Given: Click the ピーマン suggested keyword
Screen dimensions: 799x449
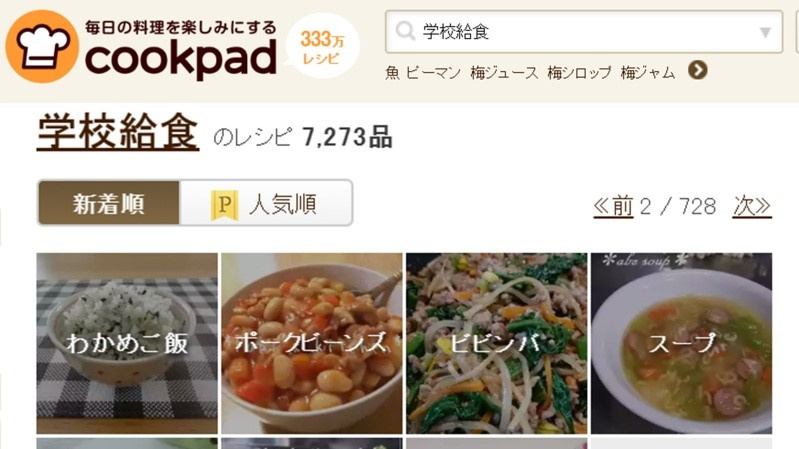Looking at the screenshot, I should [434, 73].
